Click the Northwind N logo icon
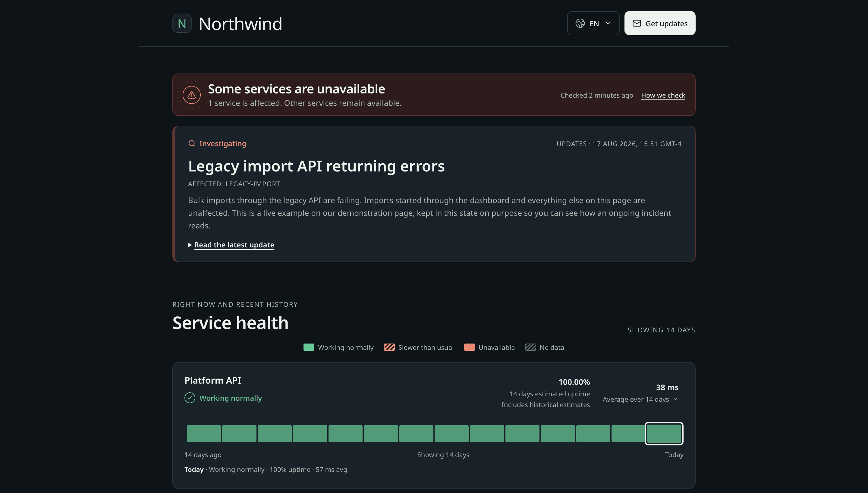Screen dimensions: 868x493 (182, 24)
